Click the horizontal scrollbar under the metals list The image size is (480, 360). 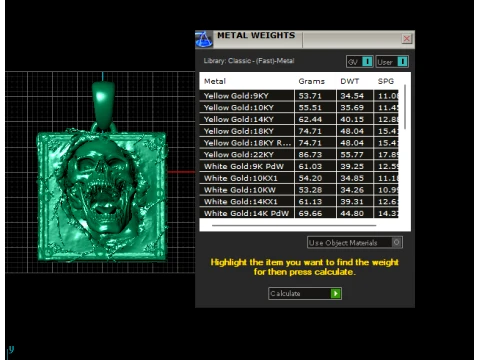(x=294, y=226)
